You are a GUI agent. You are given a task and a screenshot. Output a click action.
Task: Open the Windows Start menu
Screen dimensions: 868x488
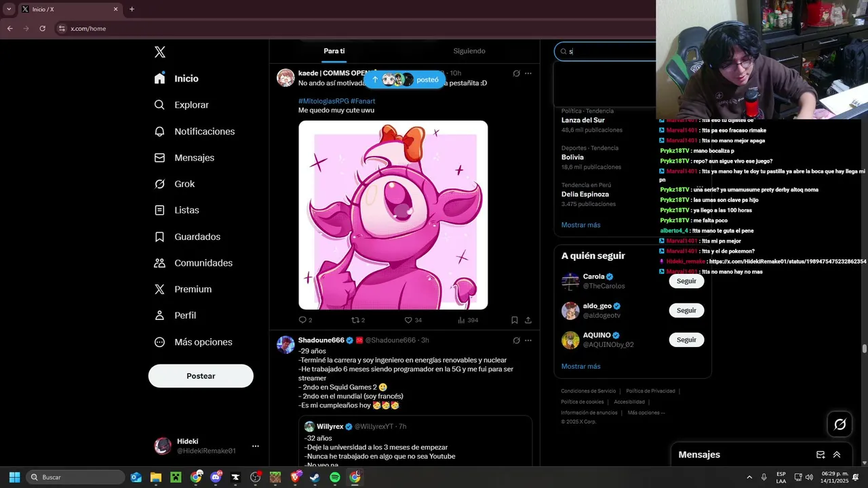(14, 477)
